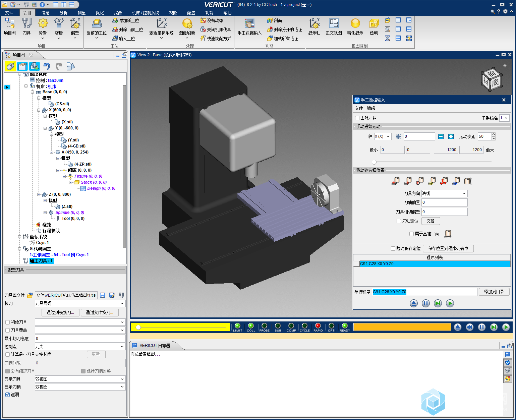Open 控制点 刀尖 dropdown
This screenshot has width=516, height=420.
(80, 347)
